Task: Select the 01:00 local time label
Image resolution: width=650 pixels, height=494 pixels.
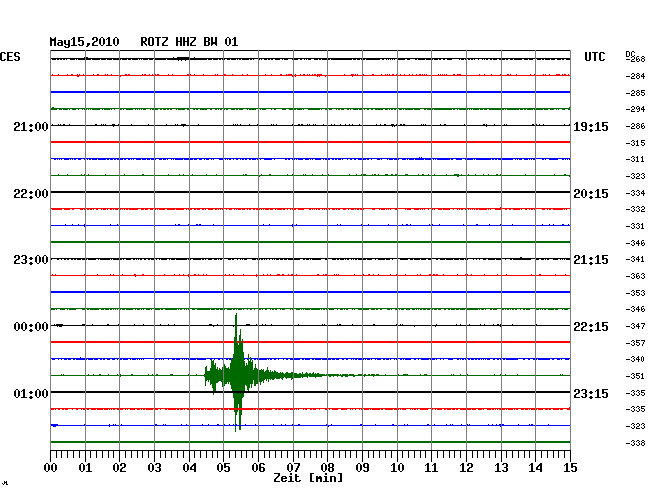Action: click(31, 393)
